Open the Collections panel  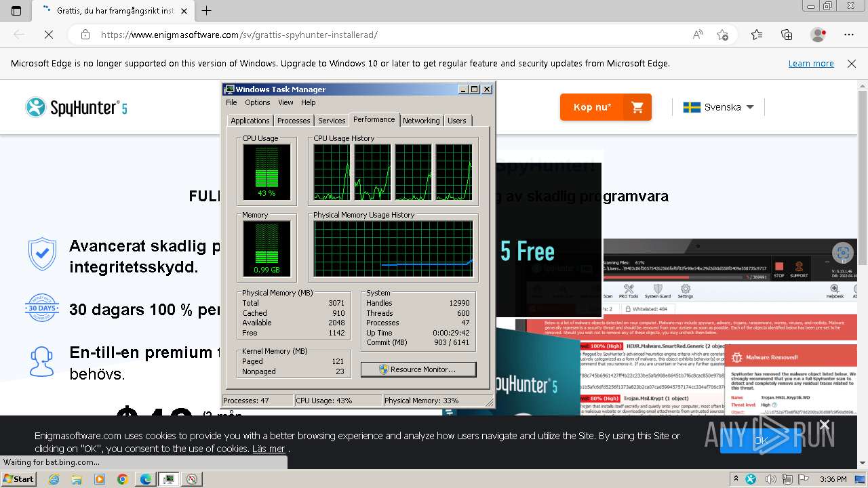(787, 35)
